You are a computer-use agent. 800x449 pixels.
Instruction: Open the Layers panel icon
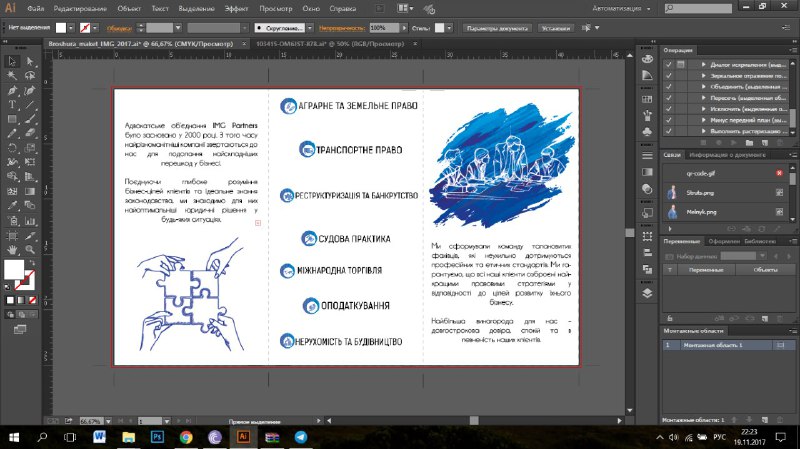tap(647, 293)
